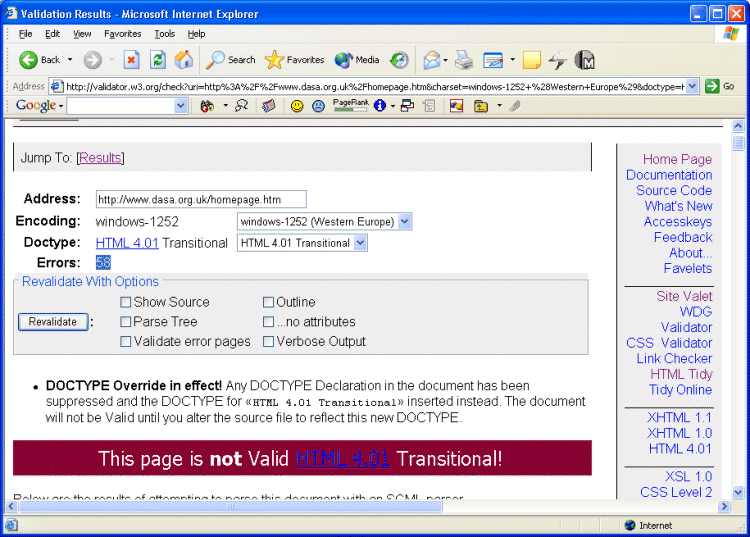
Task: Click the lightning bolt toolbar icon
Action: [557, 60]
